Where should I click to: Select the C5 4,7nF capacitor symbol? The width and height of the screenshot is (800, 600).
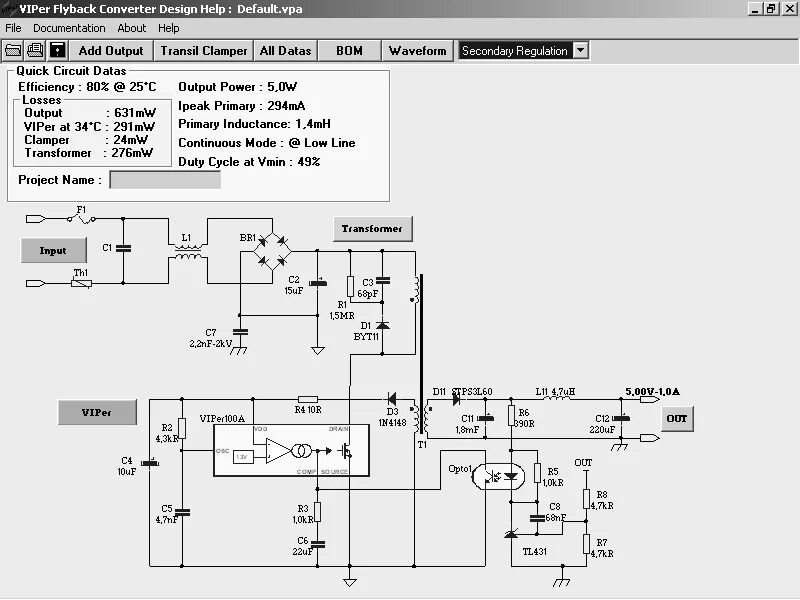tap(182, 512)
